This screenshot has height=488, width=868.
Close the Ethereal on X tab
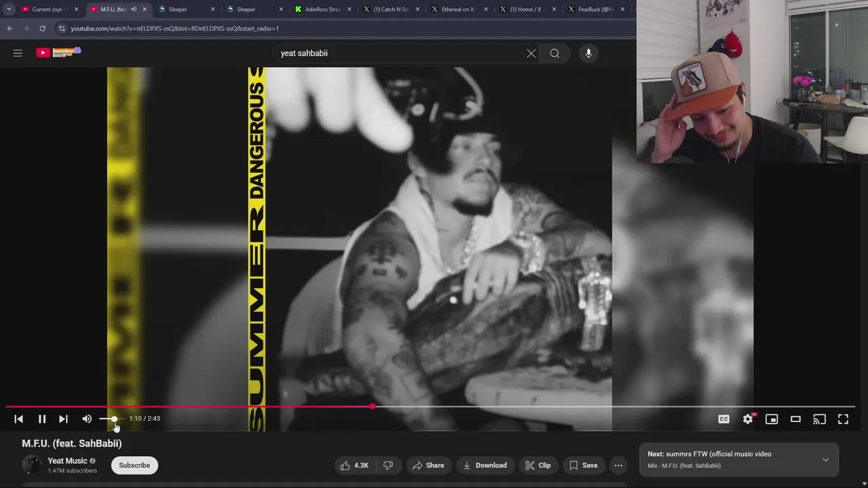pos(486,9)
